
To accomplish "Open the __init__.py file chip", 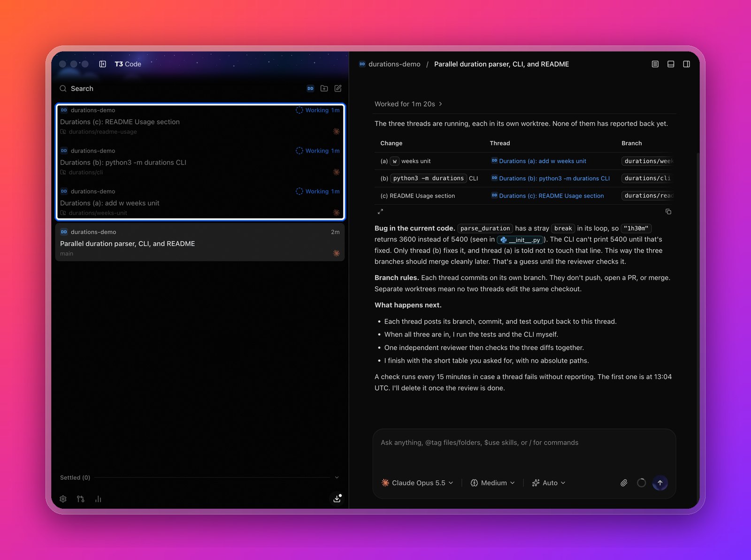I will [x=520, y=239].
